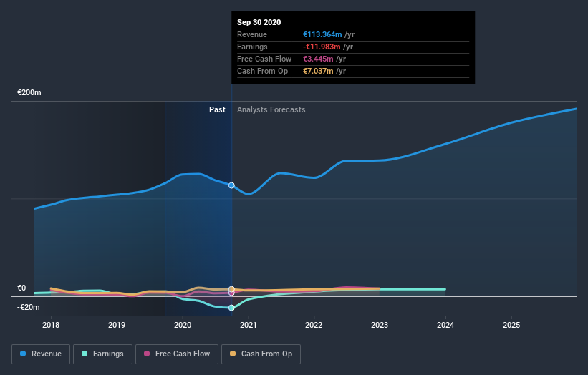
Task: Click the €200m y-axis label
Action: click(x=29, y=92)
